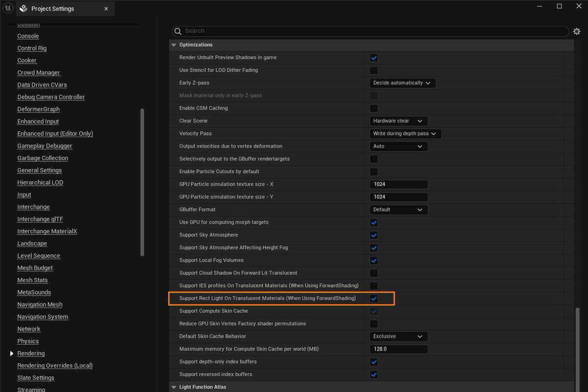588x392 pixels.
Task: Toggle Render Unbuilt Preview Shadows in game
Action: pos(374,57)
